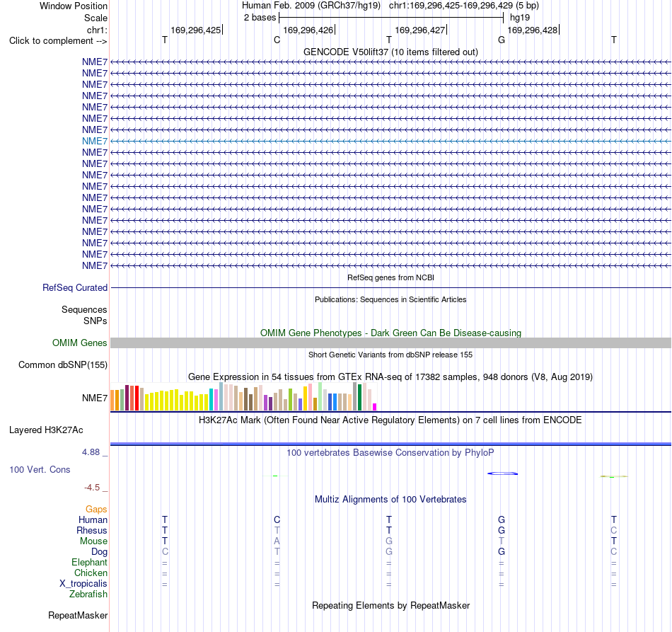The height and width of the screenshot is (632, 672).
Task: Click the -4.5 PhyloP lower-limit value
Action: click(x=92, y=488)
